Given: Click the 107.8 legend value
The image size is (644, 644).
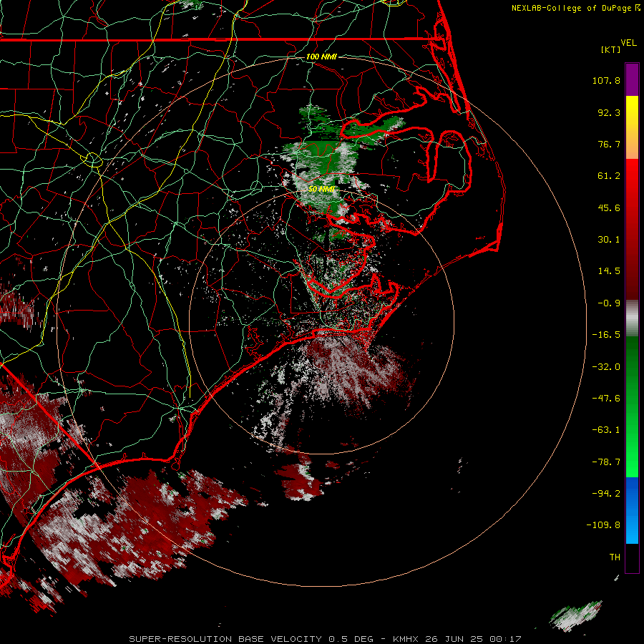Looking at the screenshot, I should click(x=606, y=80).
